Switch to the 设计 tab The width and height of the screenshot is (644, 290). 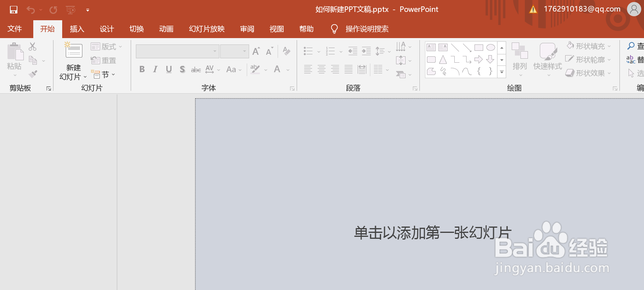click(x=107, y=29)
